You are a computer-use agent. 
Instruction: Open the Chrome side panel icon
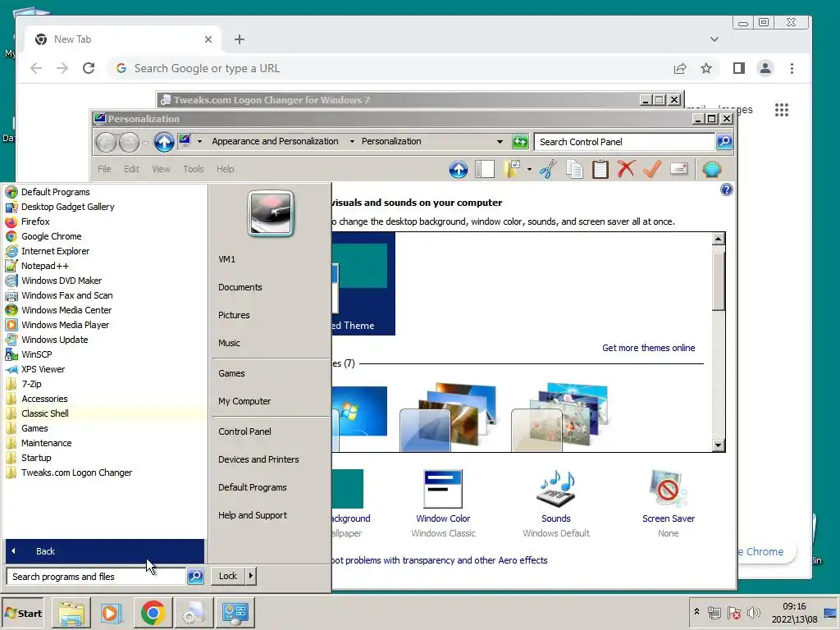739,68
